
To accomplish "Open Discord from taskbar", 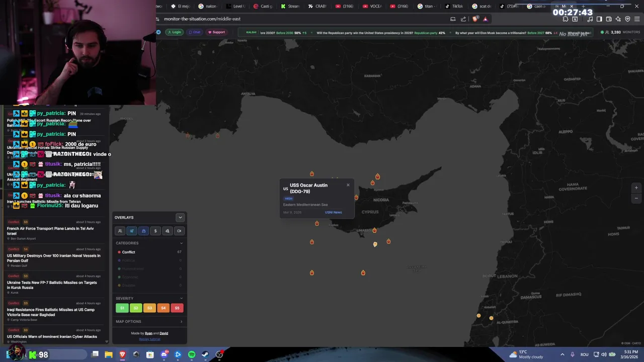I will point(164,354).
